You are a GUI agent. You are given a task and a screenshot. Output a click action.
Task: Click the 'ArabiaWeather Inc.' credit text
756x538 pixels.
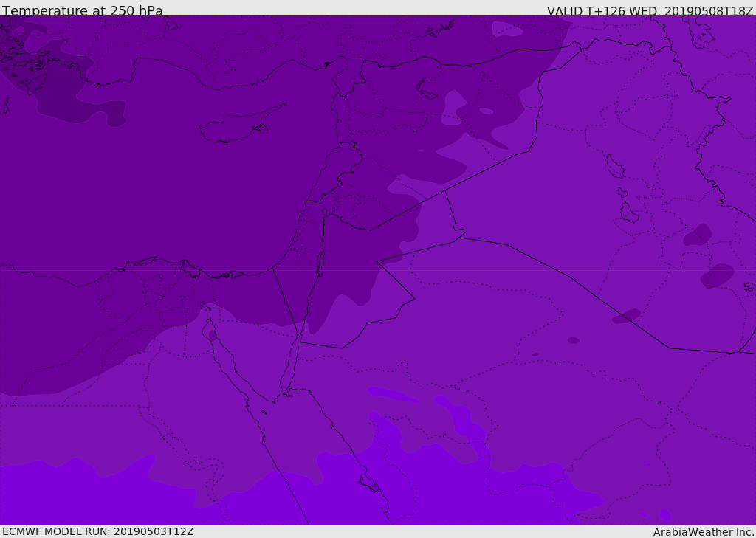(x=703, y=532)
